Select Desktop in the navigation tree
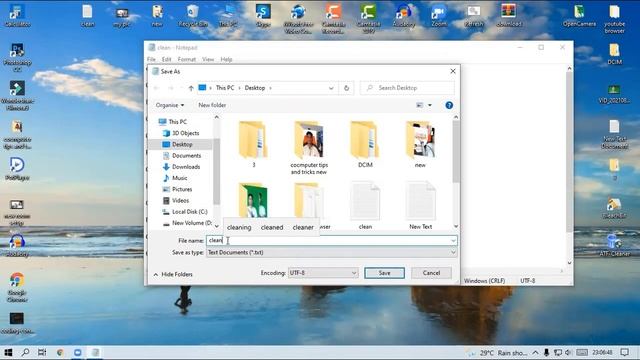This screenshot has width=640, height=360. point(182,144)
